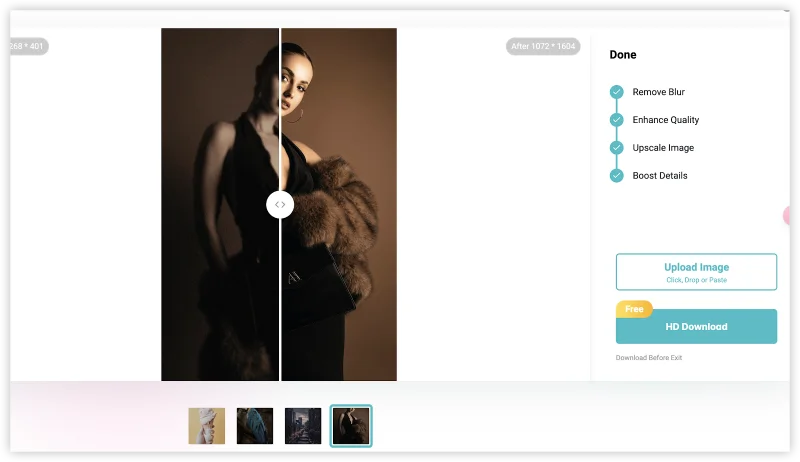Click the Enhance Quality checkmark icon

coord(616,120)
